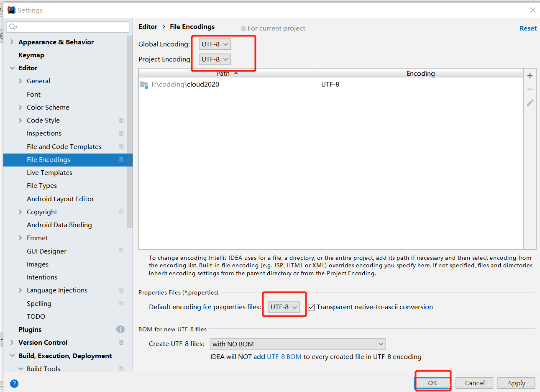The width and height of the screenshot is (540, 392).
Task: Open properties files default encoding dropdown
Action: pos(284,307)
